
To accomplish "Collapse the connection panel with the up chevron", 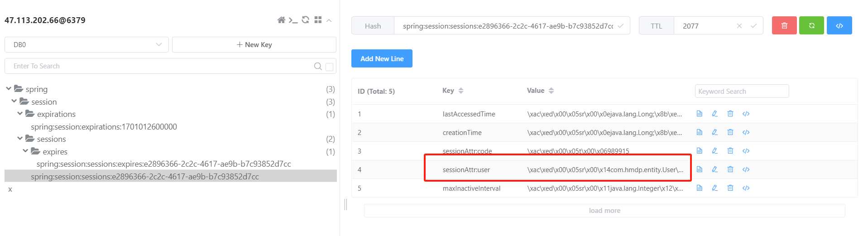I will pyautogui.click(x=329, y=20).
